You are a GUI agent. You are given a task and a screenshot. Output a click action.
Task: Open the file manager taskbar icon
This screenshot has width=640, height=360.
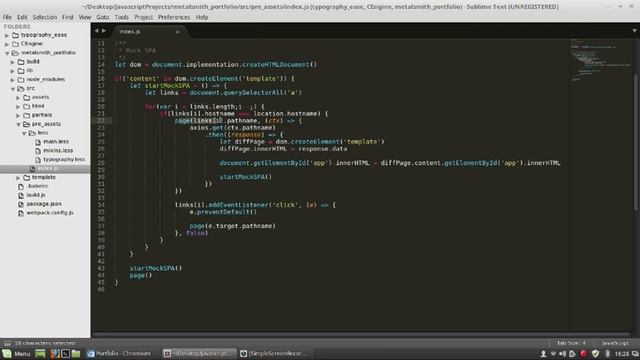(x=76, y=353)
